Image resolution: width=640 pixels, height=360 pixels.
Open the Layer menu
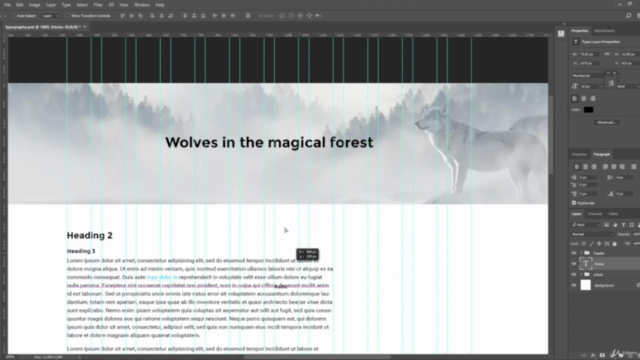point(51,5)
